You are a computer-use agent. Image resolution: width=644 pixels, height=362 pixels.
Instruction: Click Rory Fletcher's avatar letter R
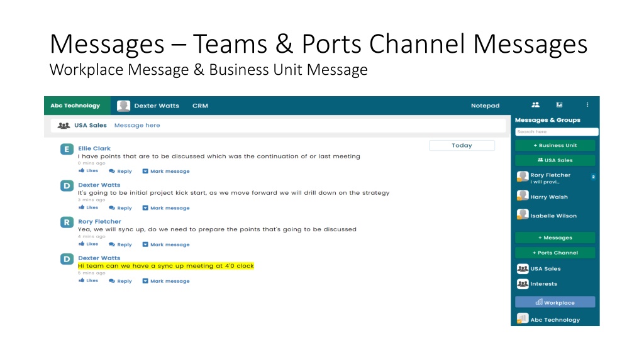point(67,222)
